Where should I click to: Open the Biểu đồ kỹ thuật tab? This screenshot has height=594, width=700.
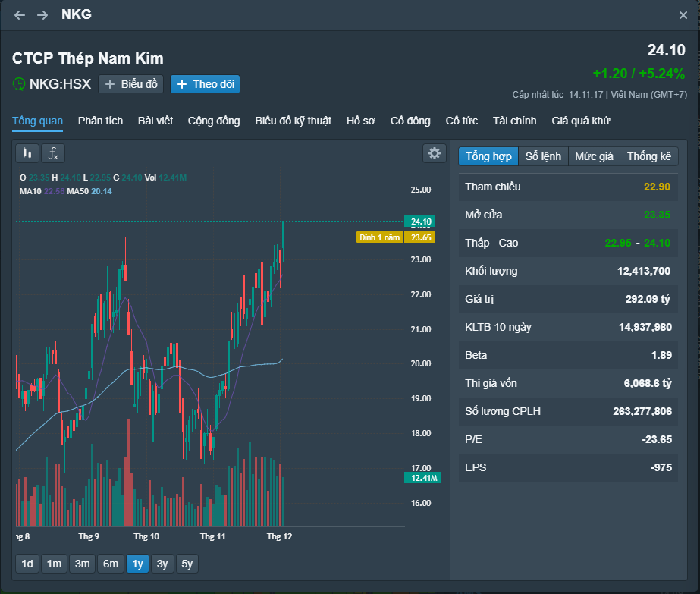click(293, 121)
